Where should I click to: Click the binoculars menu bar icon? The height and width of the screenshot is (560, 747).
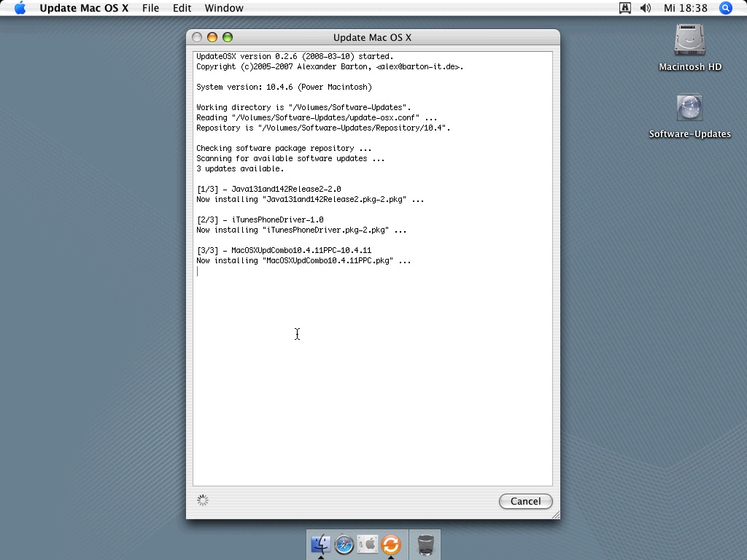(624, 8)
